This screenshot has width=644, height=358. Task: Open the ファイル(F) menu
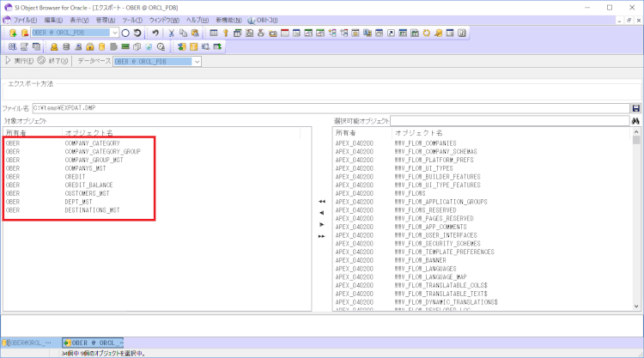tap(25, 19)
